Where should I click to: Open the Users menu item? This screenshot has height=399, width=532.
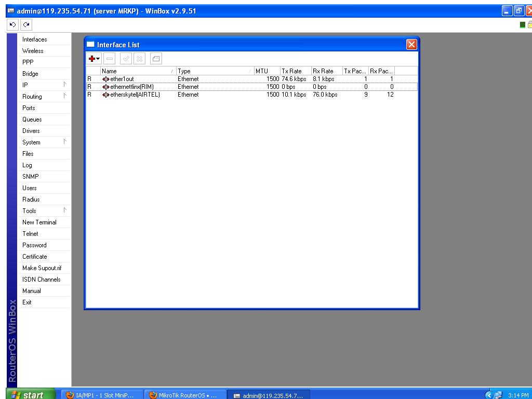click(x=30, y=188)
